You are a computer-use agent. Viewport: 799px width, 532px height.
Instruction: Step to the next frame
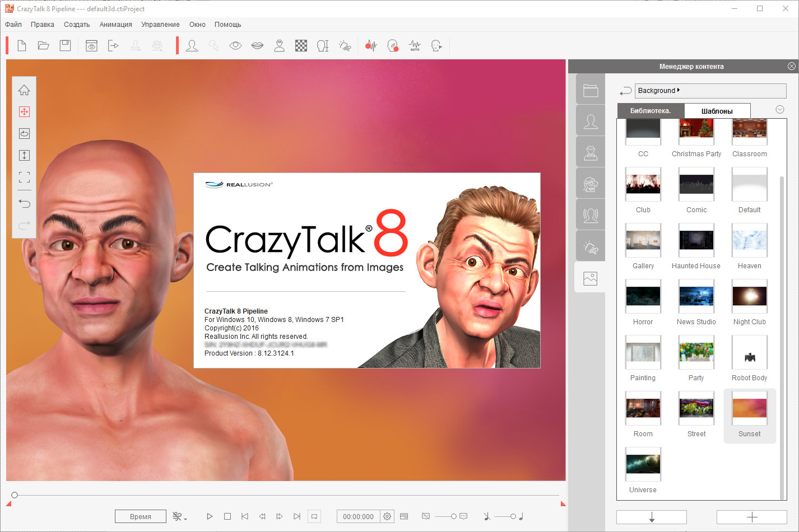[280, 516]
